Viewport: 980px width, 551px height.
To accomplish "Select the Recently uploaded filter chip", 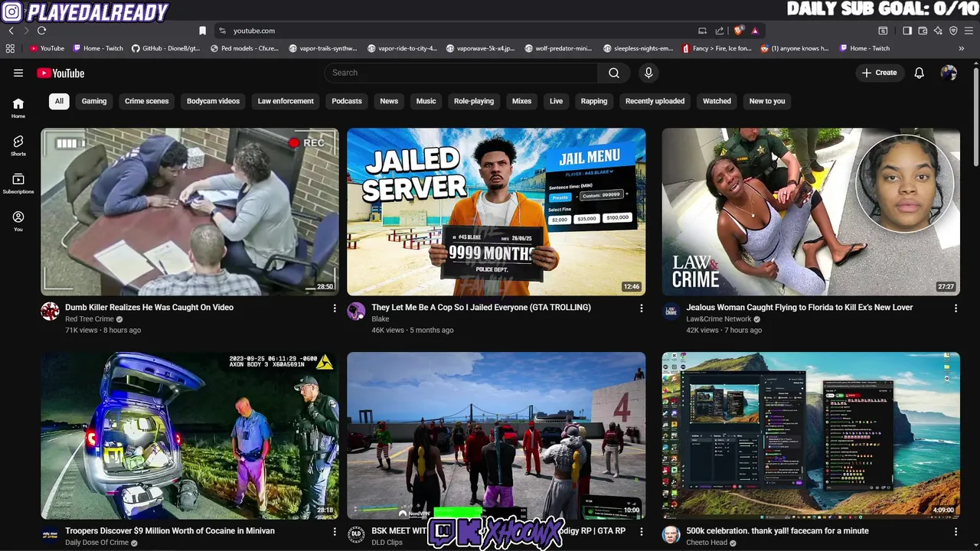I will (x=655, y=101).
